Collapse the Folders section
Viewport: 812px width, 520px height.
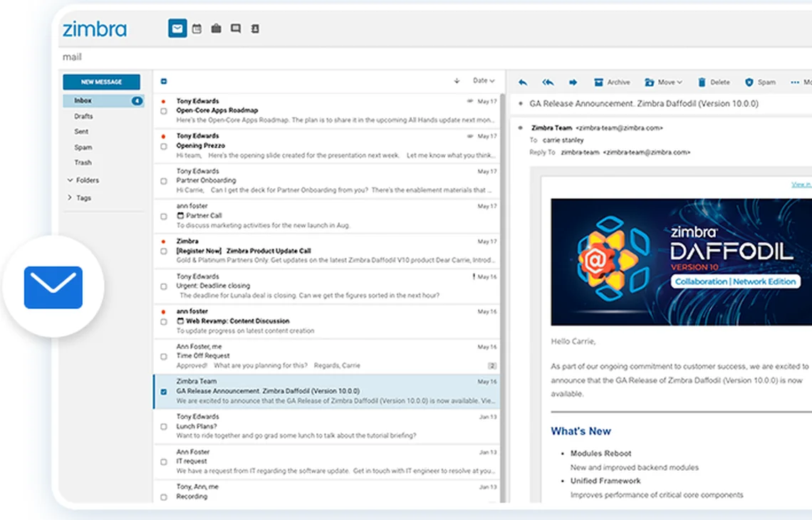tap(70, 180)
